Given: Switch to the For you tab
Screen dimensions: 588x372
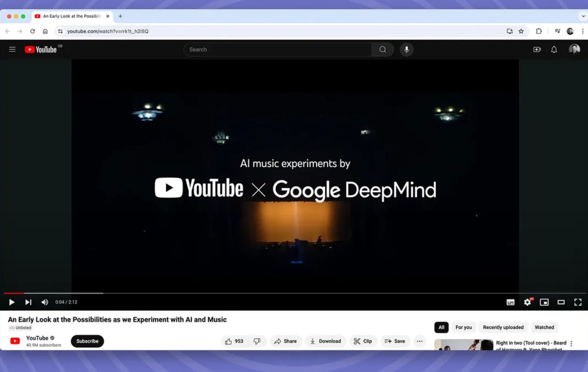Looking at the screenshot, I should 463,327.
